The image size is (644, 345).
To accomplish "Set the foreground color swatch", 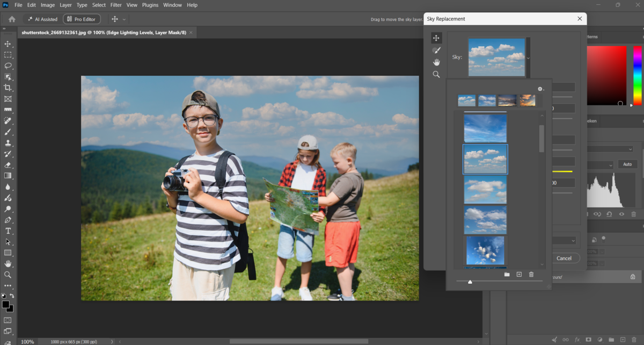I will pyautogui.click(x=5, y=305).
